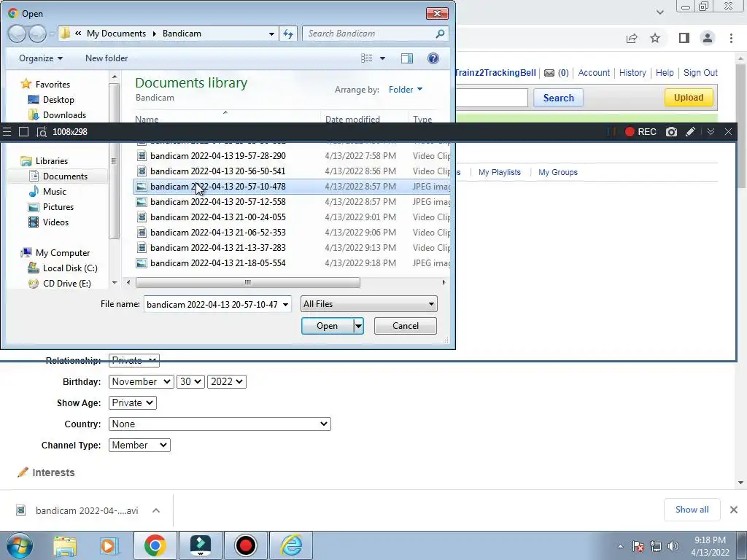Click the Forward arrow in Open dialog
747x560 pixels.
click(x=37, y=34)
